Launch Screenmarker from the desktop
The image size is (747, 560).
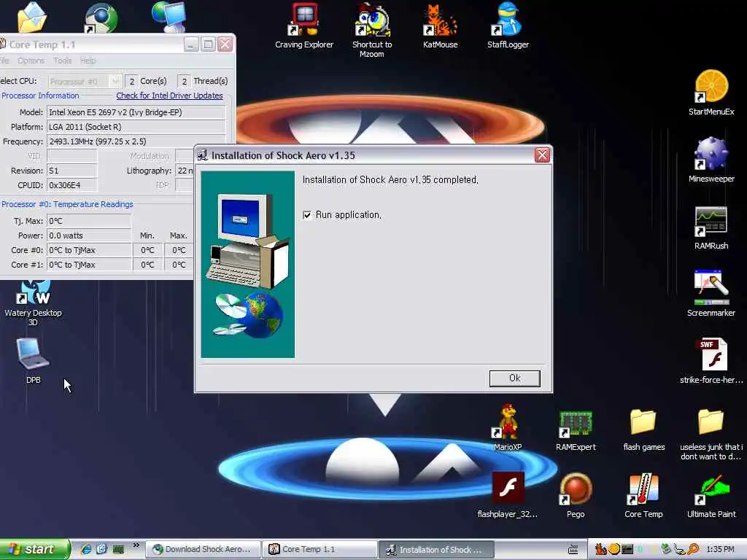[x=711, y=295]
